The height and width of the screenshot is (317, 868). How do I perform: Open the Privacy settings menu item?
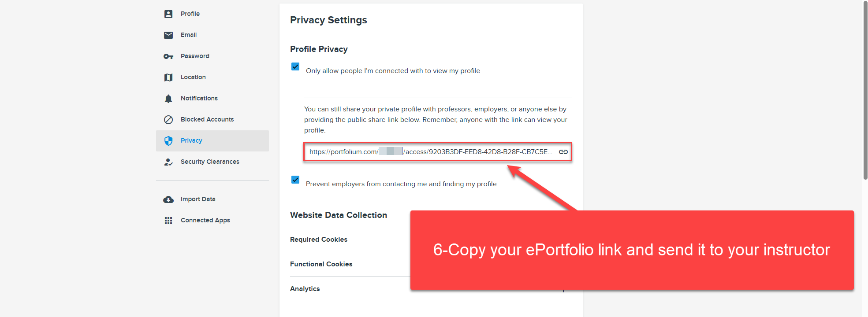(191, 141)
